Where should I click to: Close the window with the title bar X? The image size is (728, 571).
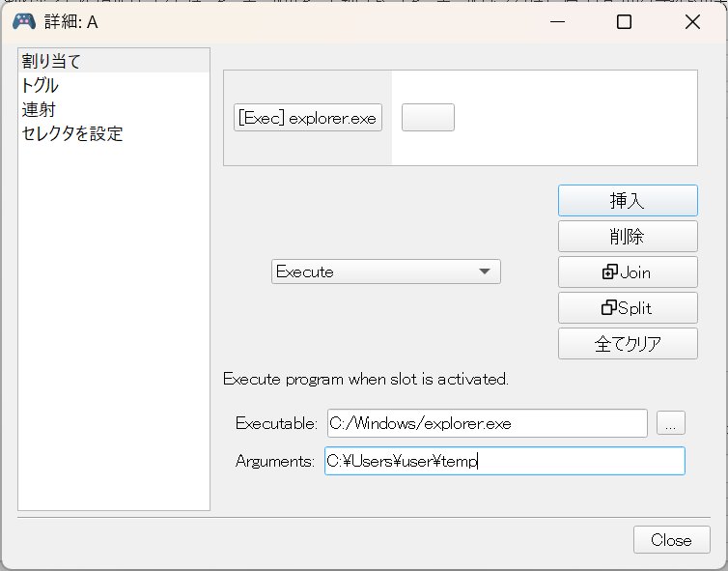(692, 21)
